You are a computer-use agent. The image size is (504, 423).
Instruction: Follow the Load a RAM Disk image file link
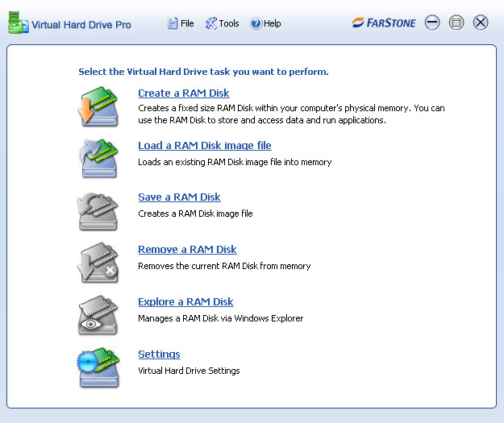[x=205, y=146]
